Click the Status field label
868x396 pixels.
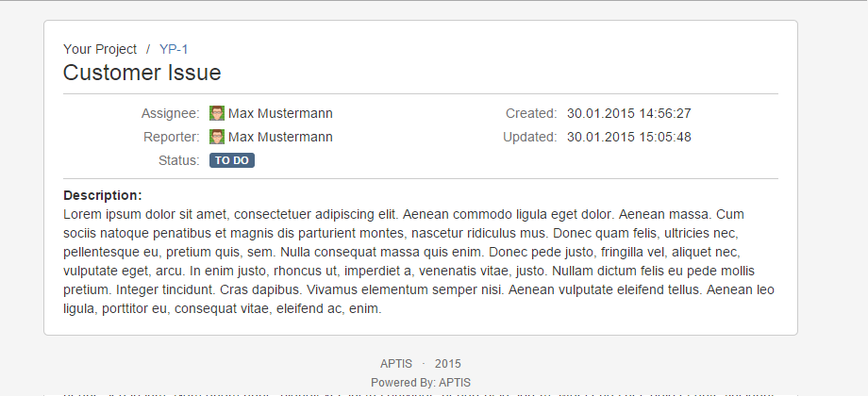[179, 160]
